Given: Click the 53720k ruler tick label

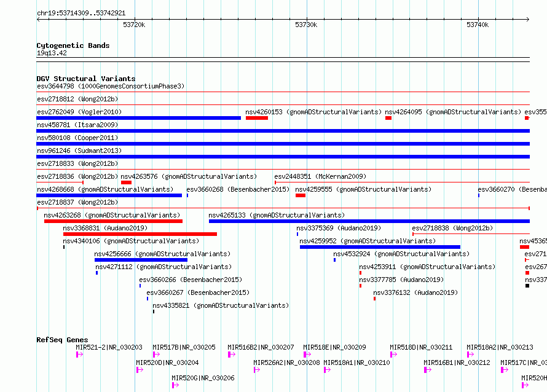Looking at the screenshot, I should [x=134, y=25].
